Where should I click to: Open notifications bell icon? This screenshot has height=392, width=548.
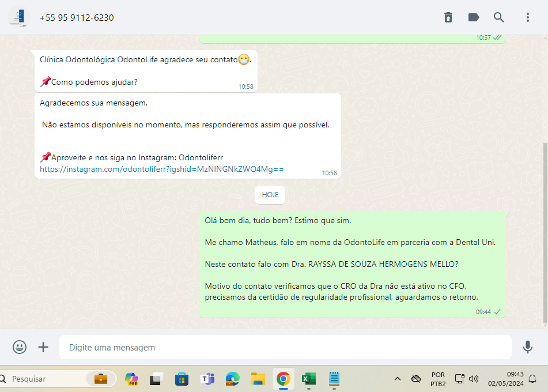532,379
